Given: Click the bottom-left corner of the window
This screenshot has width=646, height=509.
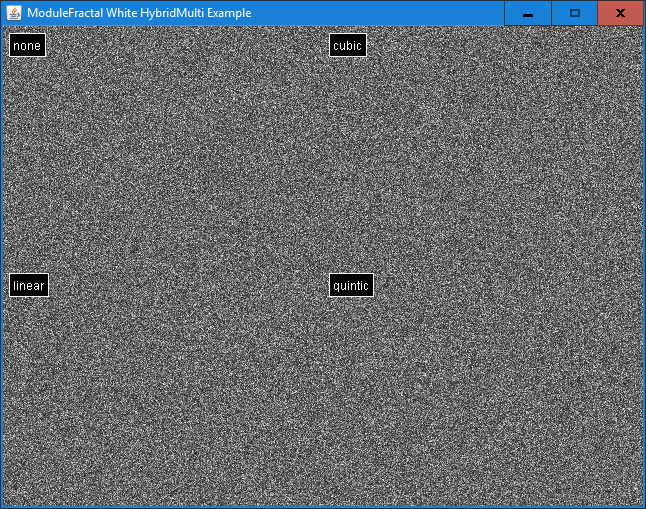Looking at the screenshot, I should point(2,506).
